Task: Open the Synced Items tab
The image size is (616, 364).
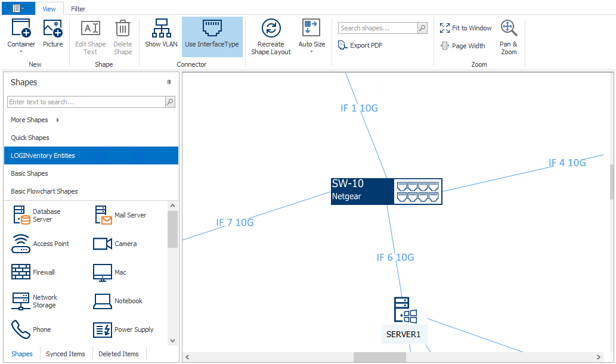Action: 66,354
